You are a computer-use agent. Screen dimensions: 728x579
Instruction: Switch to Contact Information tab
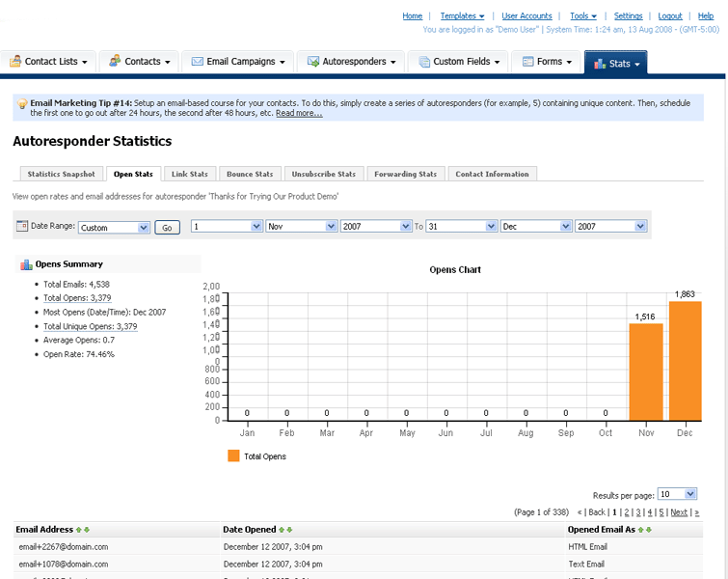point(492,174)
